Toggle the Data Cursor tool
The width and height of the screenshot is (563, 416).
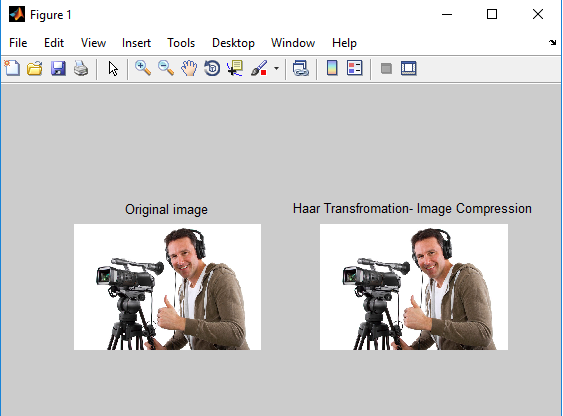pos(235,68)
